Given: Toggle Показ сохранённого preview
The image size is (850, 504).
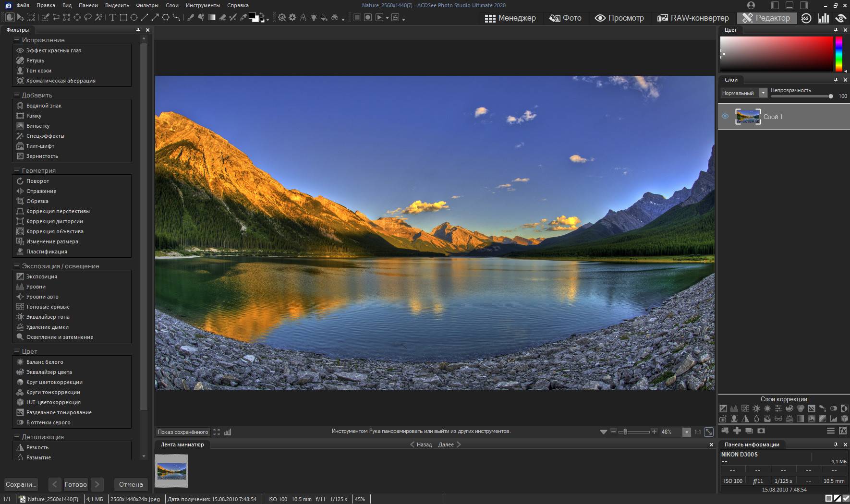Looking at the screenshot, I should click(183, 432).
